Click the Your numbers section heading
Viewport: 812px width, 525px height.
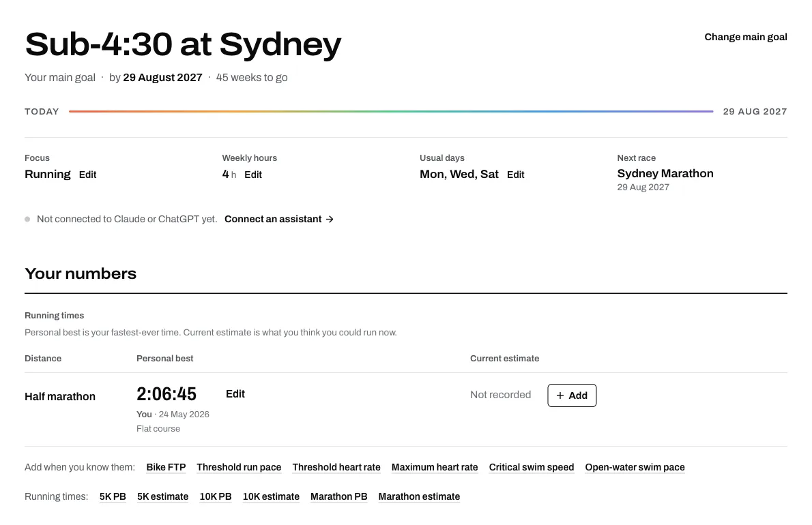point(81,273)
